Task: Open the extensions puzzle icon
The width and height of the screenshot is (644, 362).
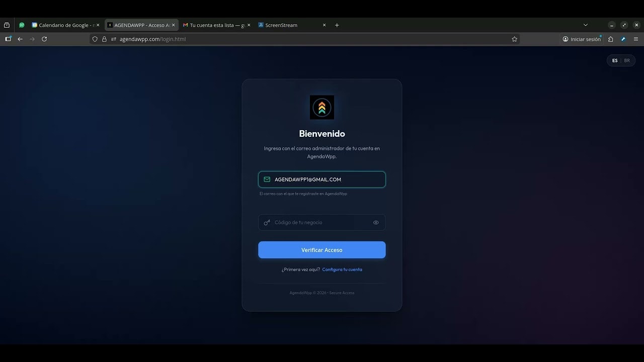Action: pyautogui.click(x=611, y=39)
